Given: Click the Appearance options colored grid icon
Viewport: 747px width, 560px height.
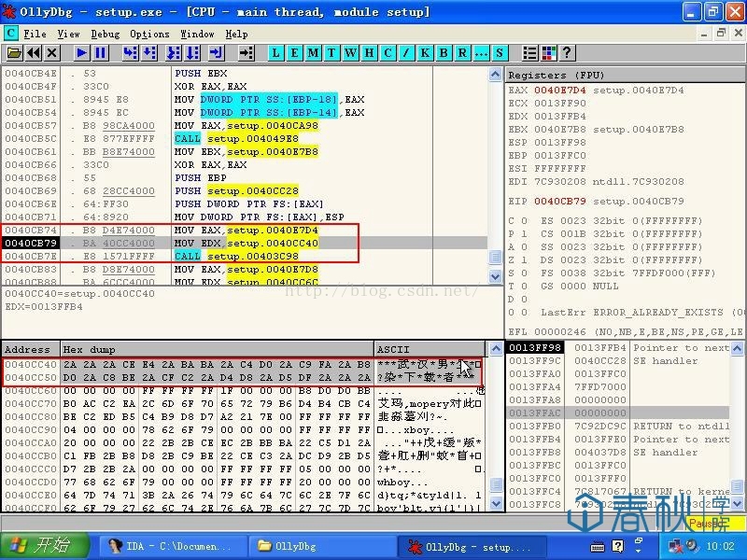Looking at the screenshot, I should coord(549,52).
